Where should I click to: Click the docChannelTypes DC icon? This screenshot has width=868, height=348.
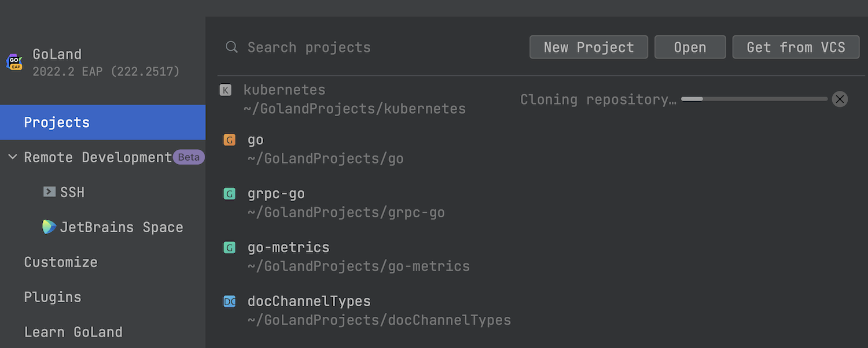(230, 302)
